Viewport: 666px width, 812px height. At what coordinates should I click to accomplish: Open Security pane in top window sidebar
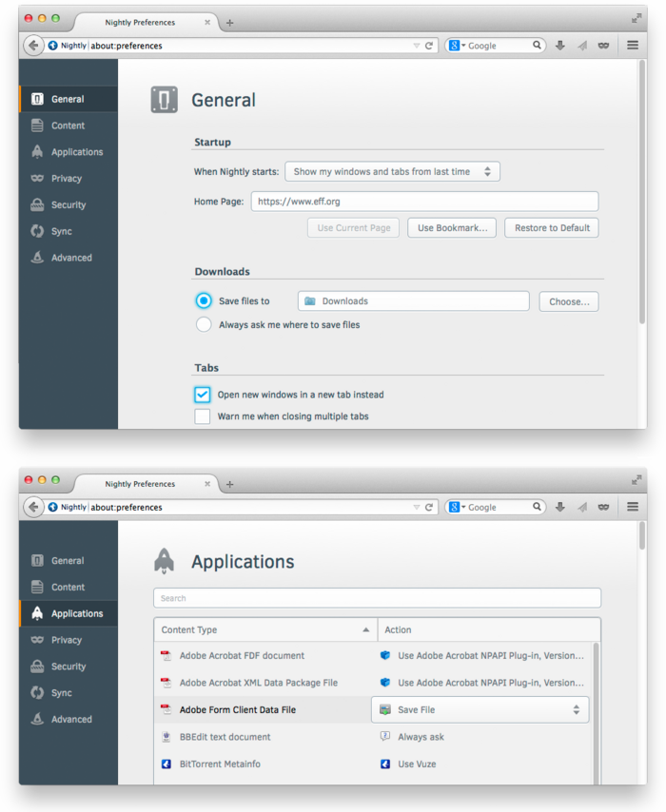(68, 204)
